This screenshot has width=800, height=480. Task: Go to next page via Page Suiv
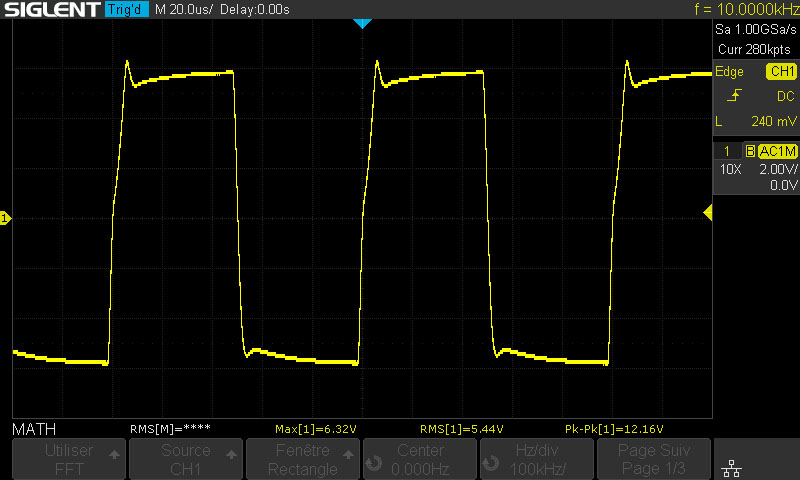(654, 459)
